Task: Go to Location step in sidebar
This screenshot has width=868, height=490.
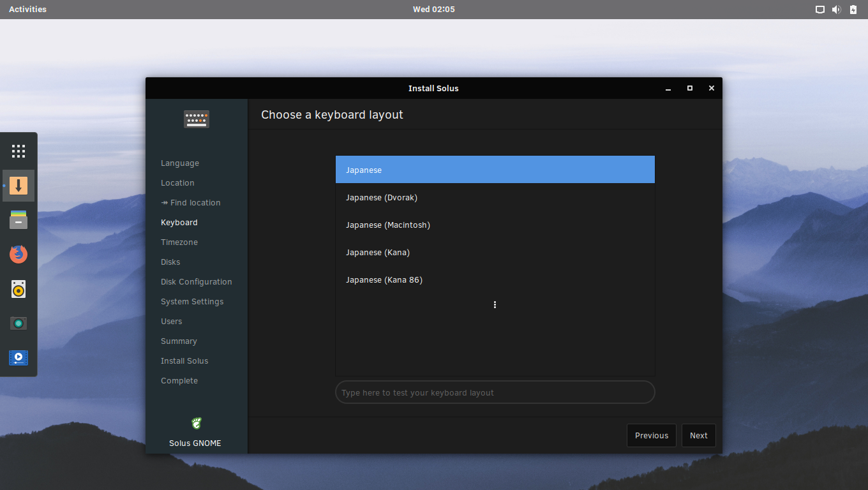Action: click(177, 183)
